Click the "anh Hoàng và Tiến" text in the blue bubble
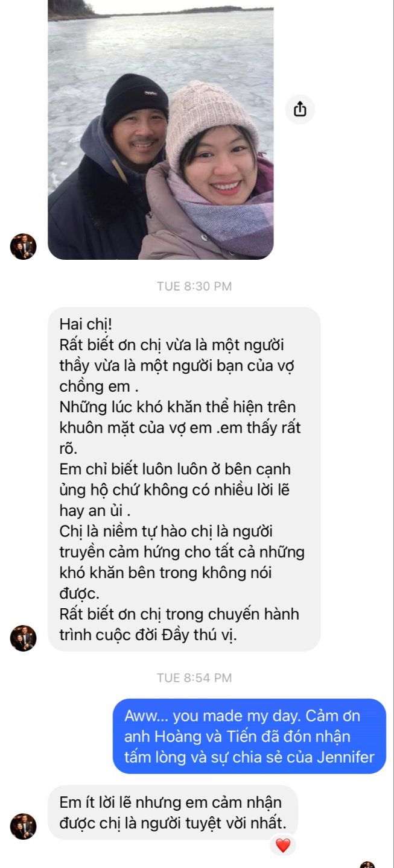Image resolution: width=394 pixels, height=868 pixels. click(x=185, y=737)
